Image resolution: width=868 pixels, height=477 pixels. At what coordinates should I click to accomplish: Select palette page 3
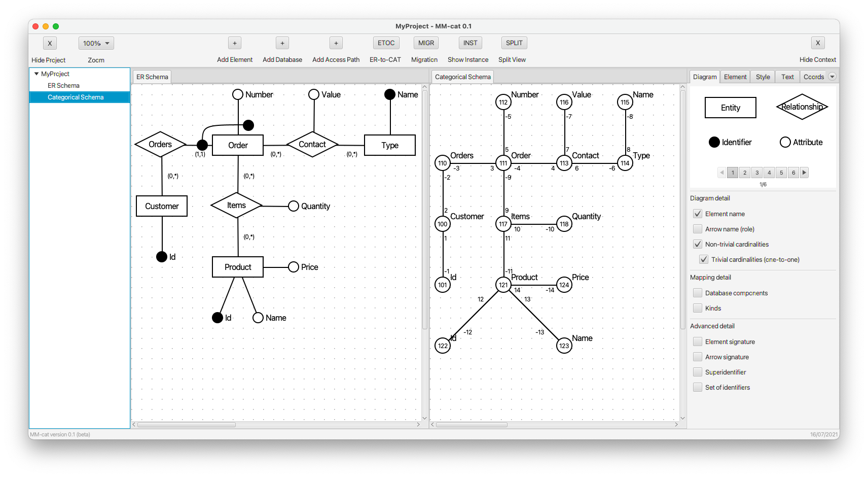(x=757, y=173)
